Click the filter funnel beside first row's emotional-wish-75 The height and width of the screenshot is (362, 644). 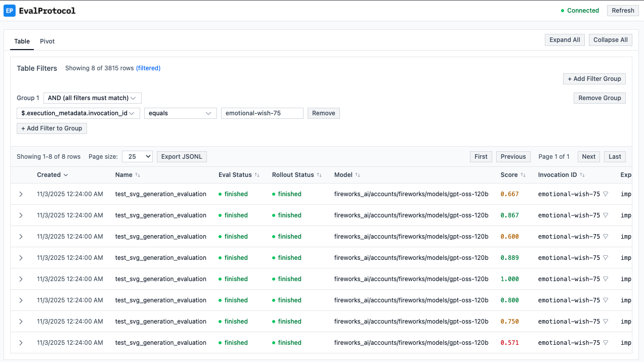[x=606, y=194]
